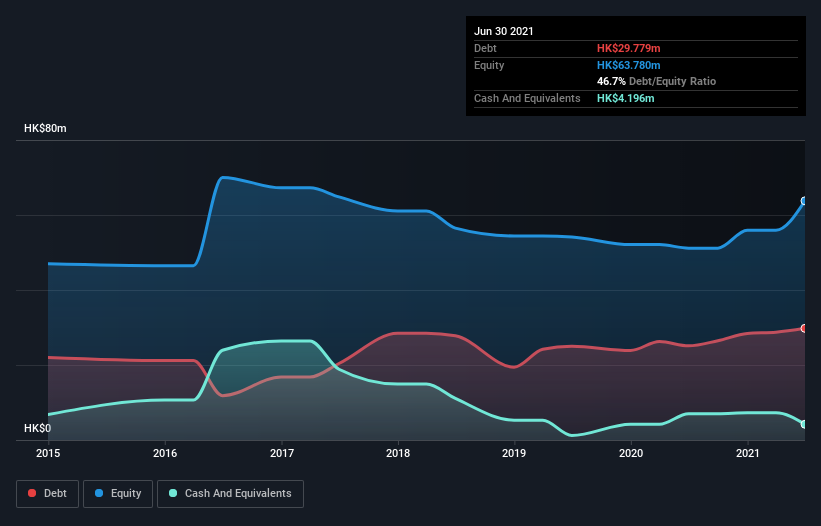Click the HK$29.779m debt value

[x=628, y=49]
